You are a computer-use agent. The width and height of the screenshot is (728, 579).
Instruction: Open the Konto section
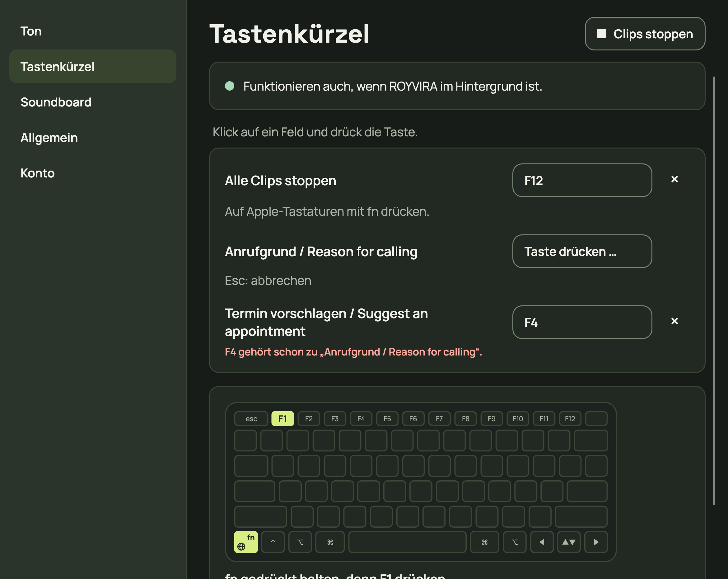point(92,173)
